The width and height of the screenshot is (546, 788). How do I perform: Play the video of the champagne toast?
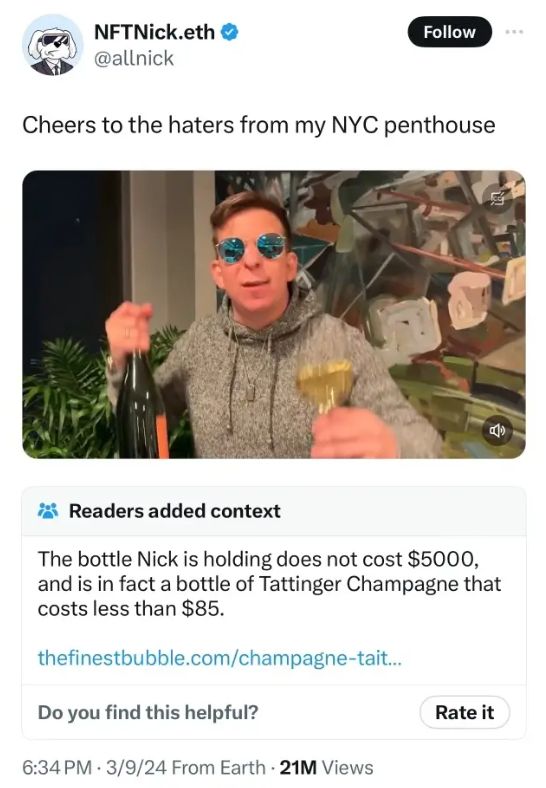tap(274, 314)
